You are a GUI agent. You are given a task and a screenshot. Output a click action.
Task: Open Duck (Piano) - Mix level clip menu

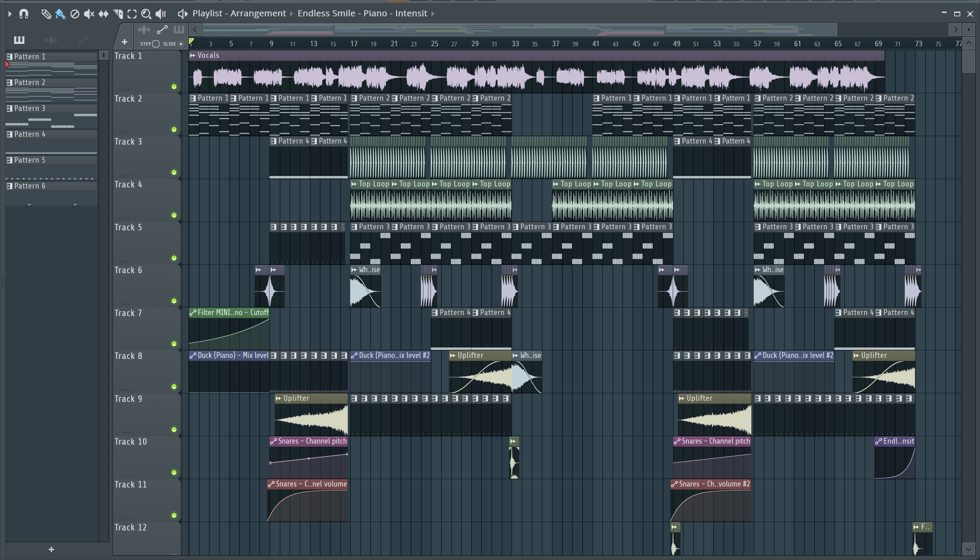pyautogui.click(x=193, y=356)
